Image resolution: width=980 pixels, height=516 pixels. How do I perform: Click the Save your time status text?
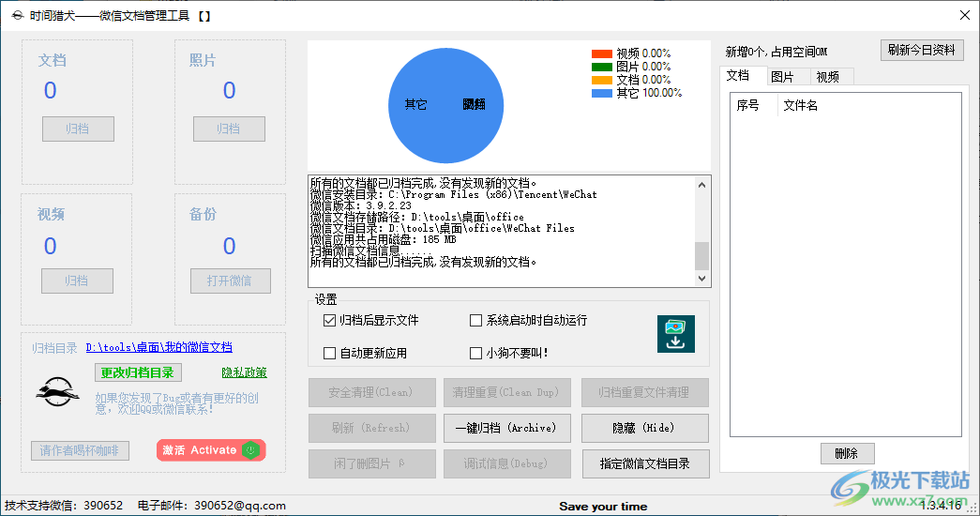coord(603,507)
